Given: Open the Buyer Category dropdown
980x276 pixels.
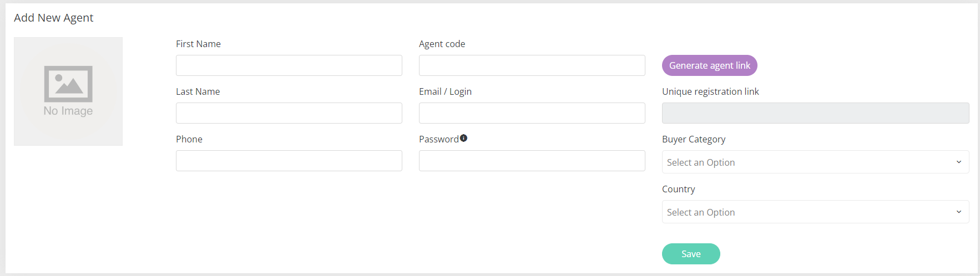Looking at the screenshot, I should [x=815, y=162].
